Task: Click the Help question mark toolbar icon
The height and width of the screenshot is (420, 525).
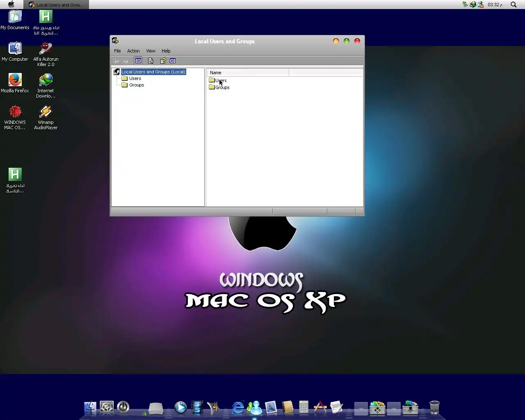Action: click(163, 61)
